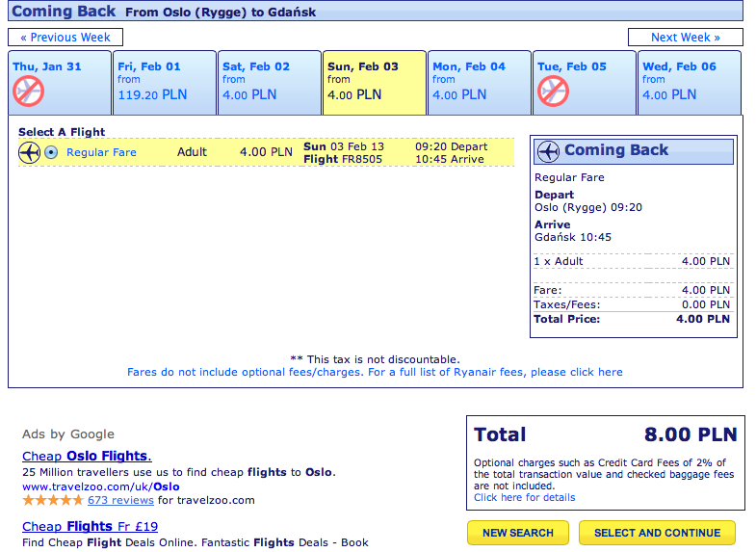Click the Total Price 4.00 PLN value
This screenshot has height=552, width=756.
(702, 319)
